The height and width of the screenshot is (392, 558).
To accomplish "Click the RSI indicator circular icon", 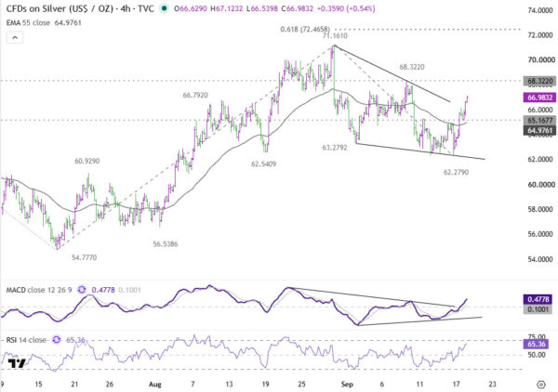I will coord(56,340).
